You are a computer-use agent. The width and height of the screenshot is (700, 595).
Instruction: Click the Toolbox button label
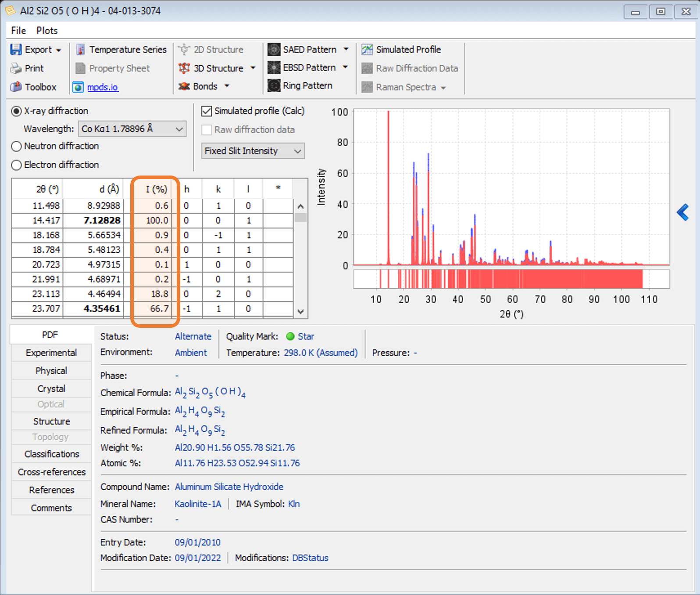point(41,87)
